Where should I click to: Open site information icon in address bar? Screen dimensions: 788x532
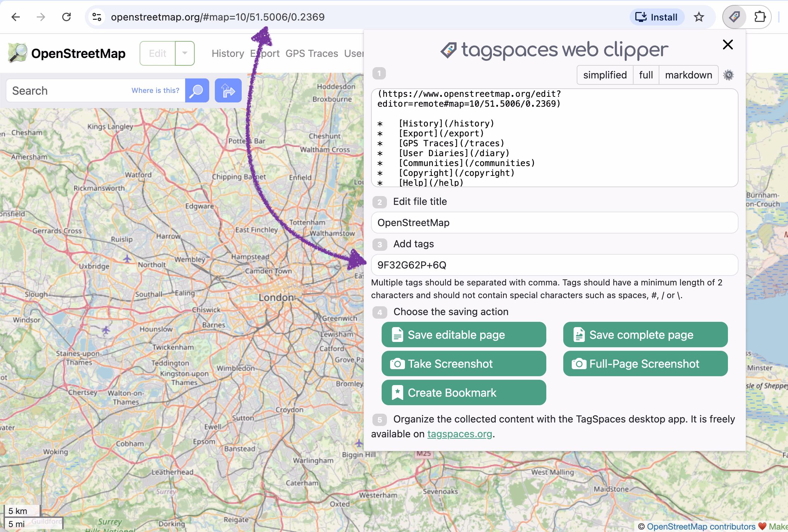click(97, 17)
